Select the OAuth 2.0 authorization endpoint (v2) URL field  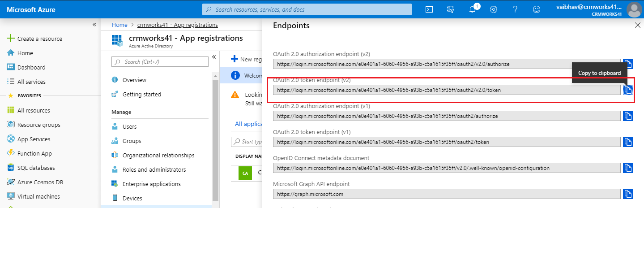(447, 64)
